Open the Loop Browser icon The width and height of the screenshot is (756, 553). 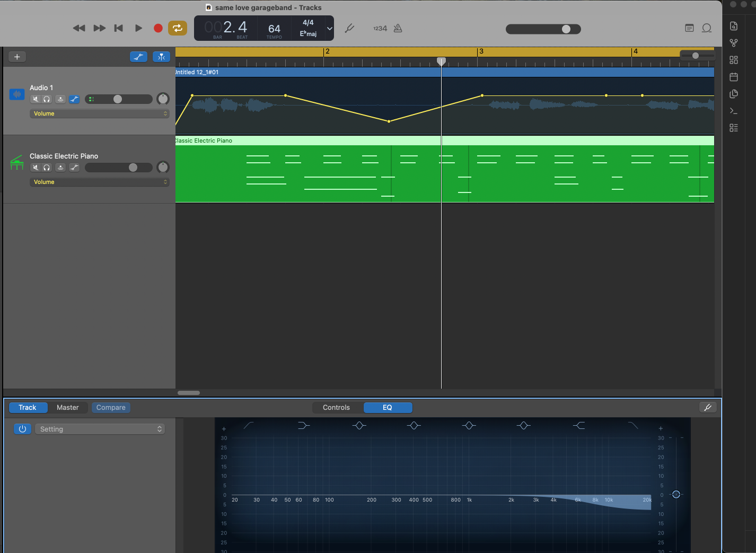[x=706, y=28]
